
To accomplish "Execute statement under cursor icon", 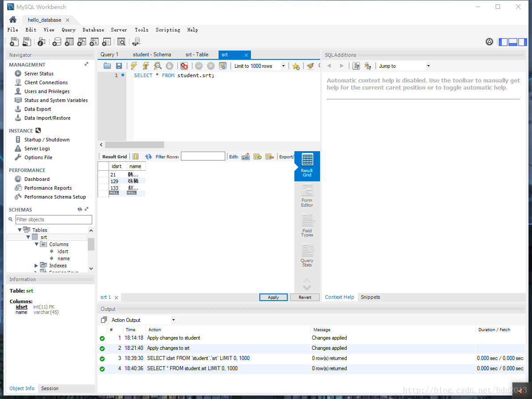I will (x=145, y=66).
